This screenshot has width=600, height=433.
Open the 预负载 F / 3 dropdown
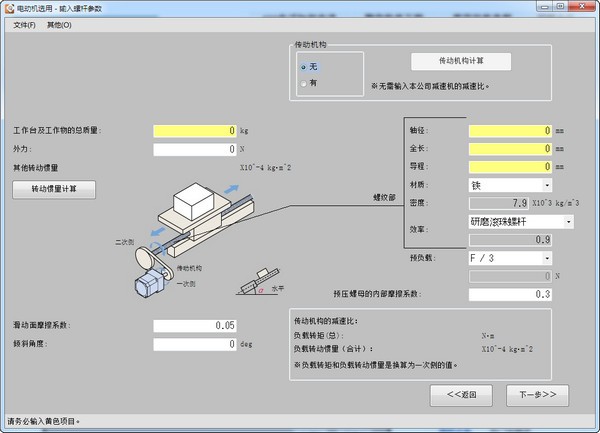547,258
